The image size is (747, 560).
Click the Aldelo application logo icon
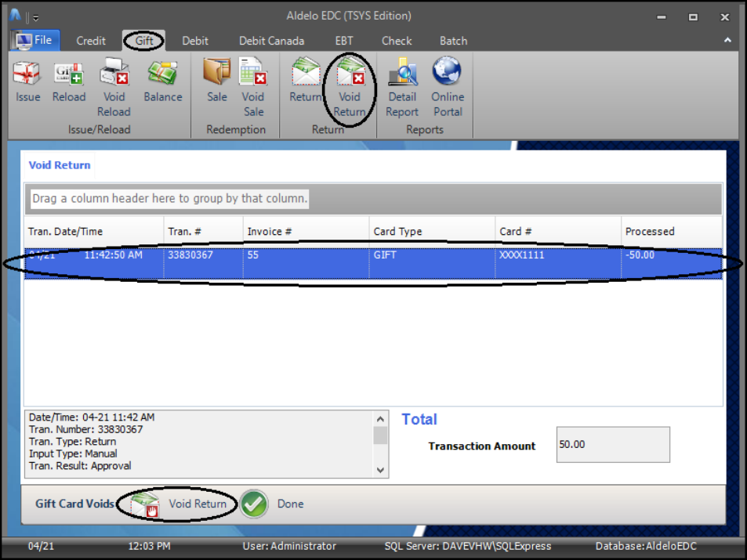15,15
